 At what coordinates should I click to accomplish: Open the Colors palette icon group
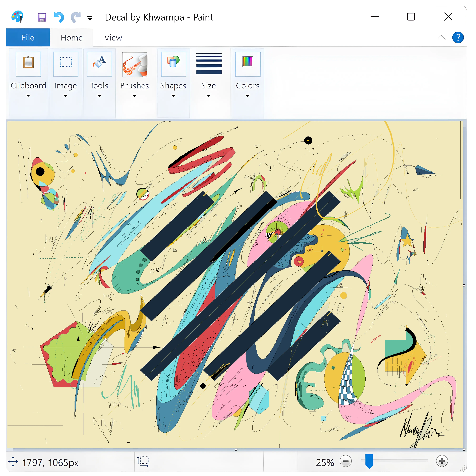248,64
